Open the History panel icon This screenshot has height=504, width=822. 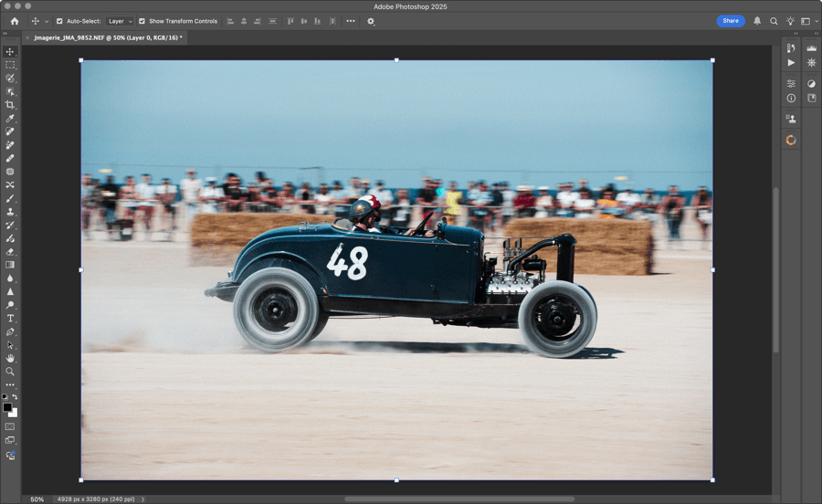click(x=791, y=48)
